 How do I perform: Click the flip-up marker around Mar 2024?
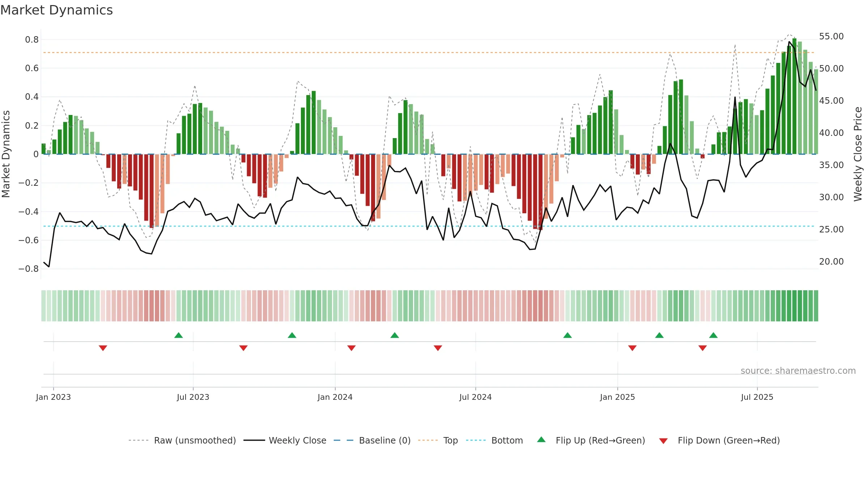pos(395,335)
